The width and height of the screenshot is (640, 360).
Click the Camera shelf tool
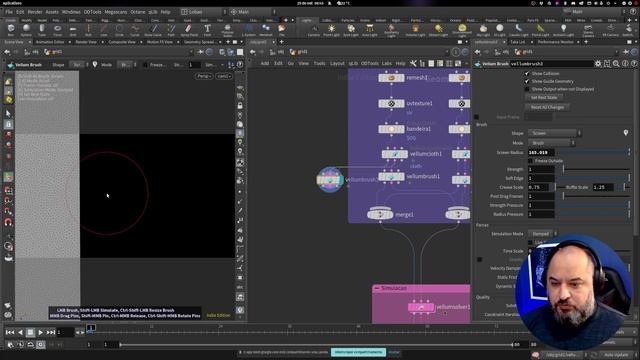coord(314,29)
